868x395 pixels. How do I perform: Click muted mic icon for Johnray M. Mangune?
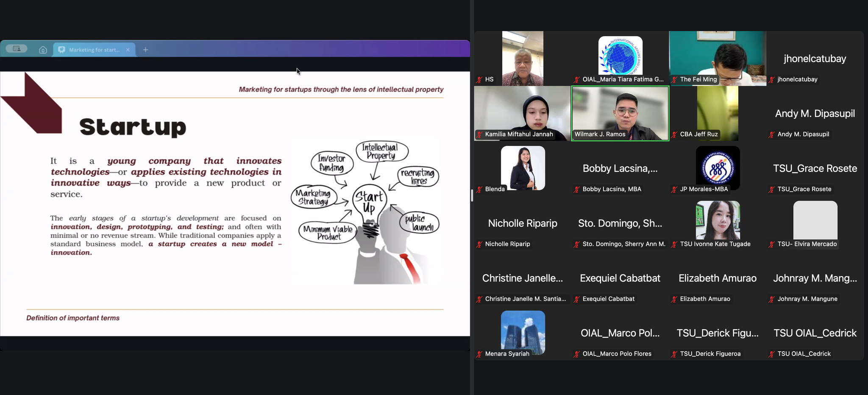coord(772,299)
